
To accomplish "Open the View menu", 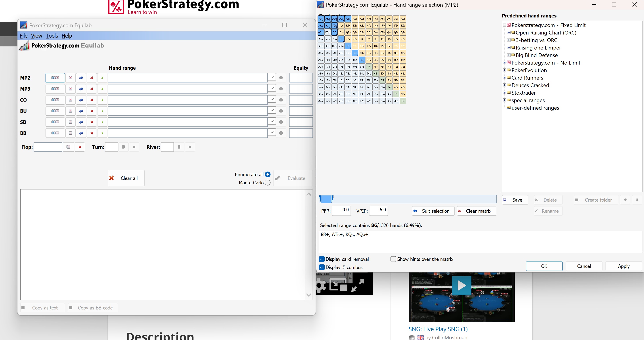I will click(x=36, y=36).
